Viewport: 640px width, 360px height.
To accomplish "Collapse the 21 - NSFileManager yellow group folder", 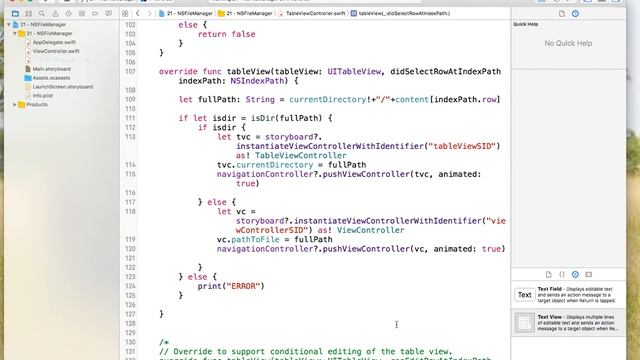I will pyautogui.click(x=15, y=33).
